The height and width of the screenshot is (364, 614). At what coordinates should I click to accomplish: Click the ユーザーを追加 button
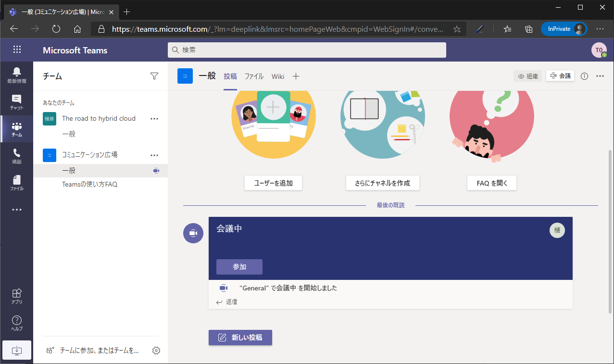tap(273, 183)
